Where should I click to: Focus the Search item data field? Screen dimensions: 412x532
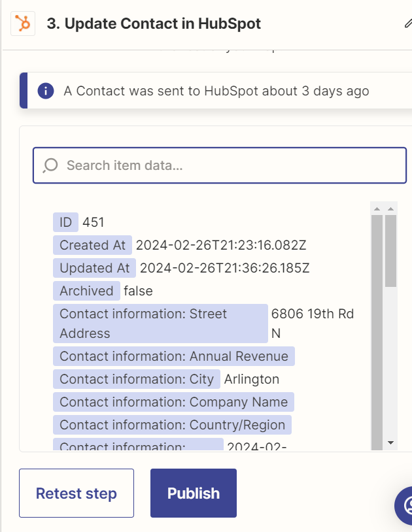220,165
